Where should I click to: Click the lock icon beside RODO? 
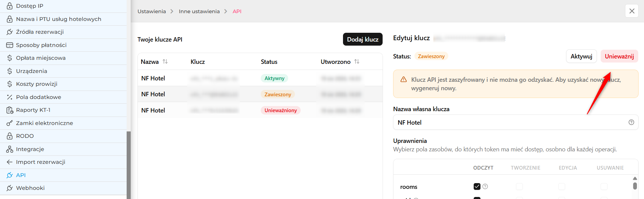9,136
